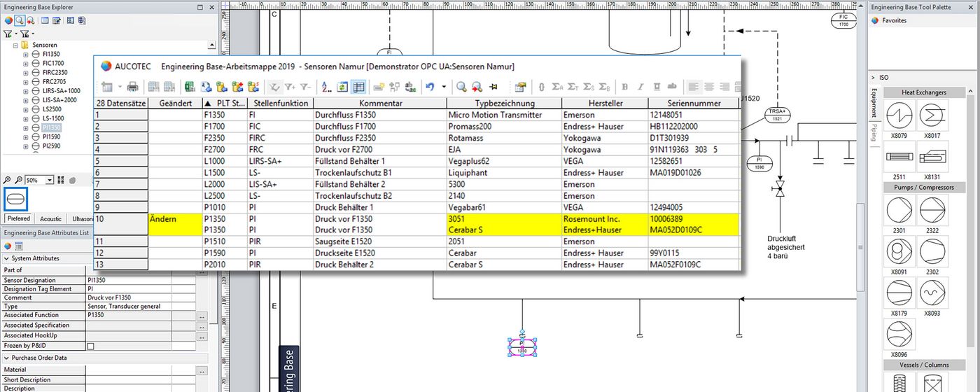Select heat exchanger symbol 2511
Screen dimensions: 980x392
pos(899,155)
